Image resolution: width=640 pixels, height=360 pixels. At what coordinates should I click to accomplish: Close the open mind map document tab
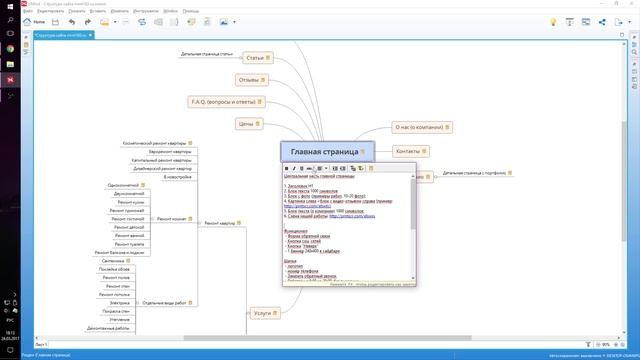click(x=90, y=35)
